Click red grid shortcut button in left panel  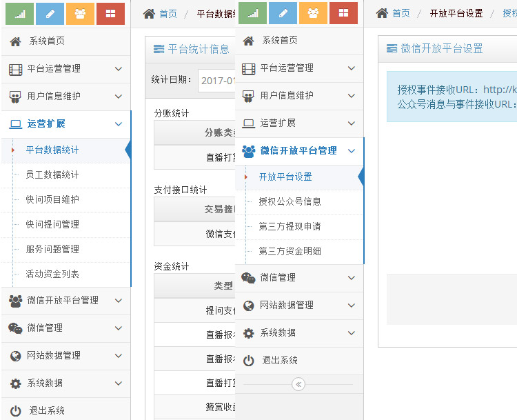[110, 14]
